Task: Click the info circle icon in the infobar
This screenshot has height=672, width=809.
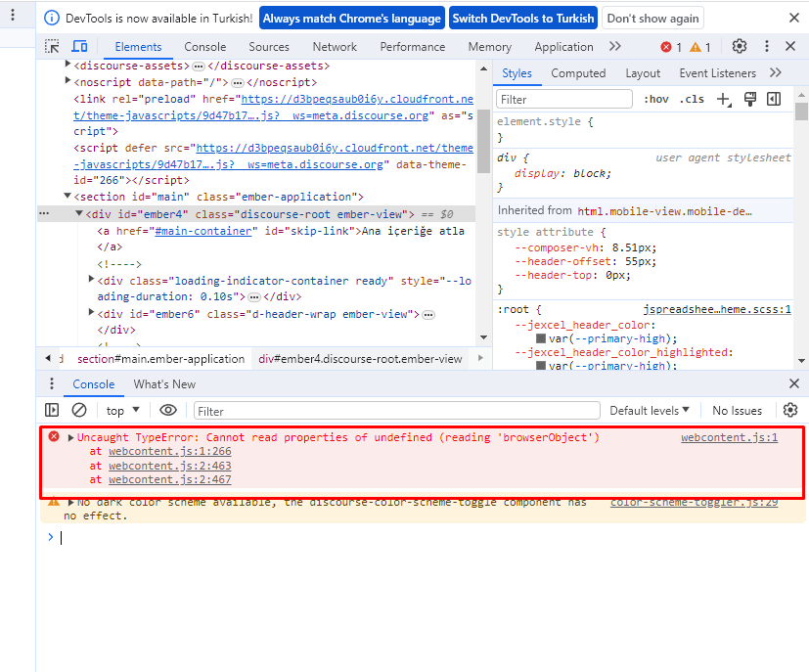Action: pyautogui.click(x=52, y=18)
